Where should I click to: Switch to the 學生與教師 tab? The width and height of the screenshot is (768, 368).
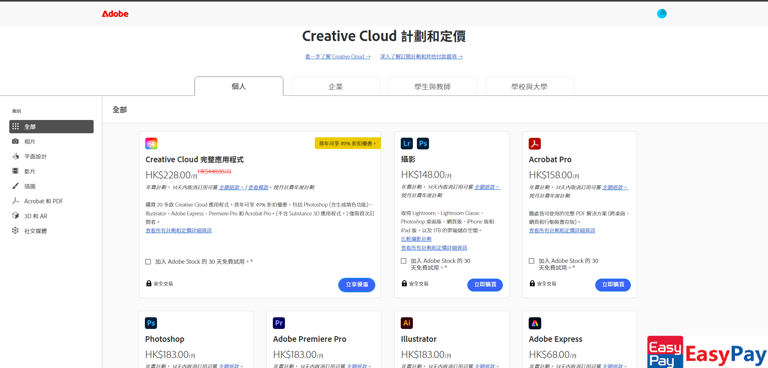pos(432,86)
